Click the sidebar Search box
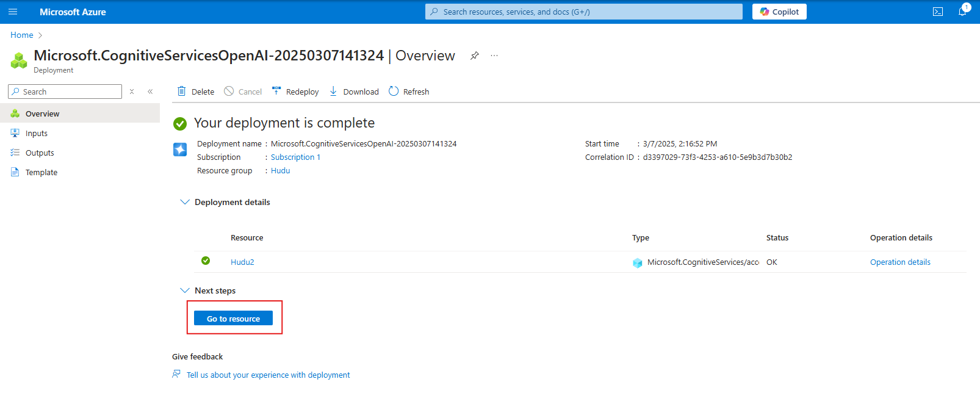The width and height of the screenshot is (980, 393). click(65, 92)
